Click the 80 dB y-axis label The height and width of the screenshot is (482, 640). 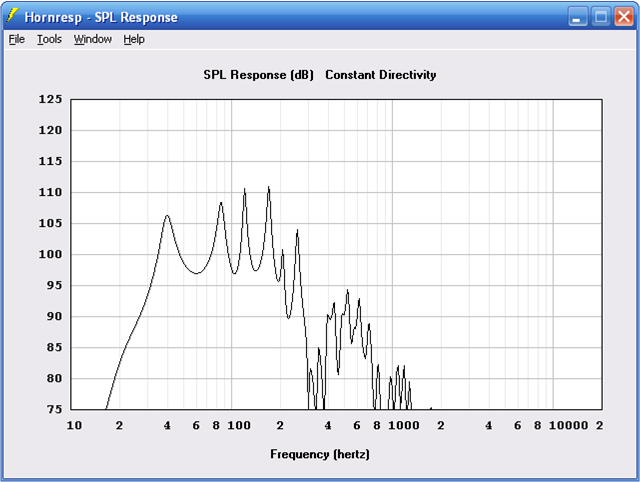pos(54,378)
